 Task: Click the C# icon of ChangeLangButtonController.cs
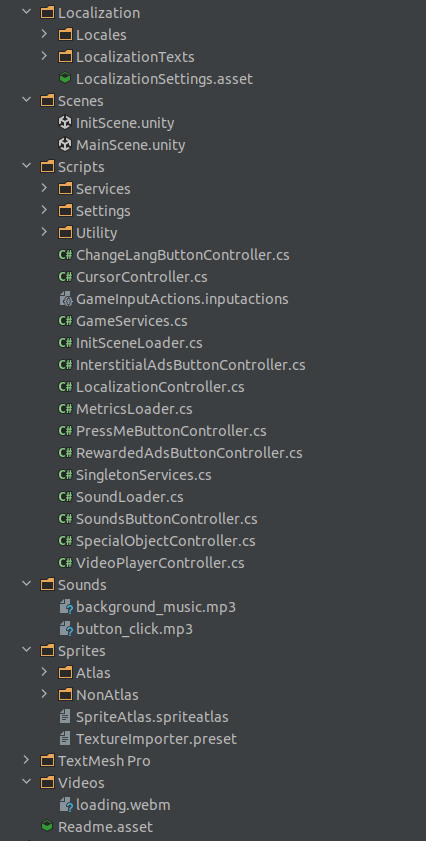click(65, 255)
